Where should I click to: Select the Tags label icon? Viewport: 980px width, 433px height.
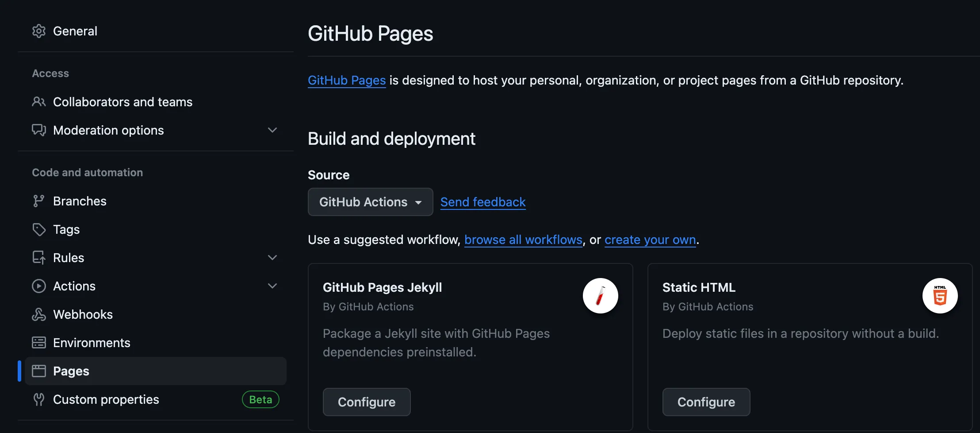point(39,229)
